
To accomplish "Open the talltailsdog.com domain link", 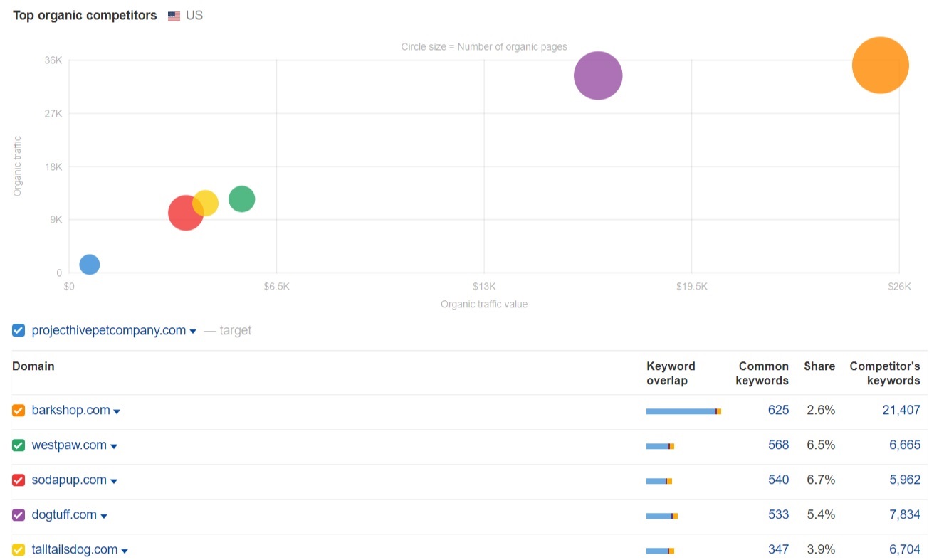I will coord(74,550).
